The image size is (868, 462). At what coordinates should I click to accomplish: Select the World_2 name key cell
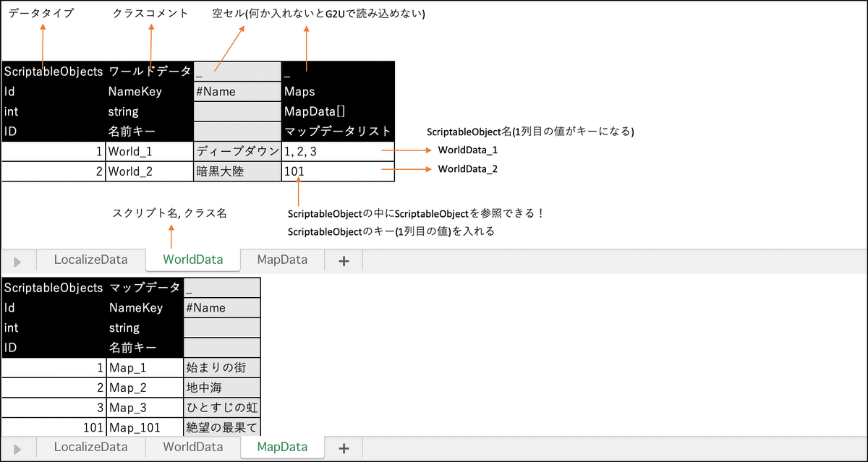click(150, 171)
